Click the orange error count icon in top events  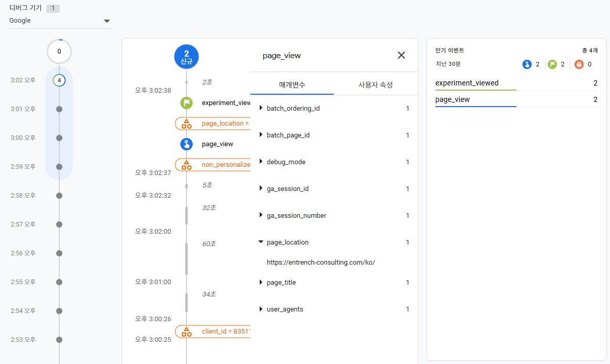(579, 64)
